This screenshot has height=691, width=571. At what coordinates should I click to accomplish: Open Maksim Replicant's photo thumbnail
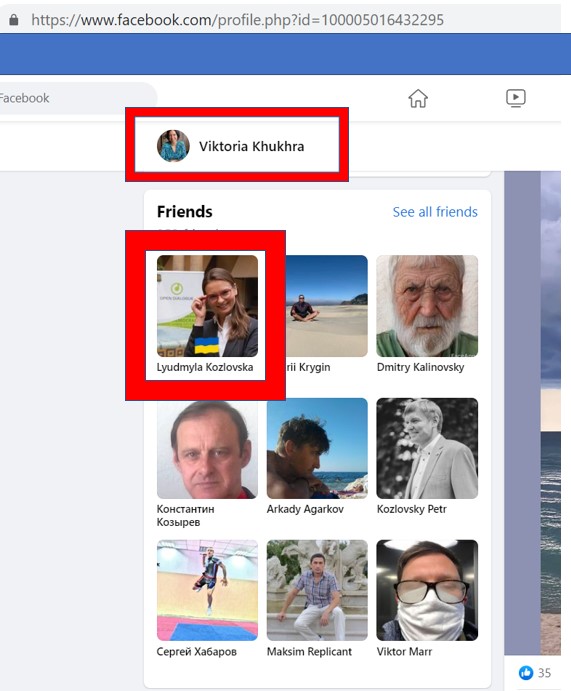(x=317, y=591)
